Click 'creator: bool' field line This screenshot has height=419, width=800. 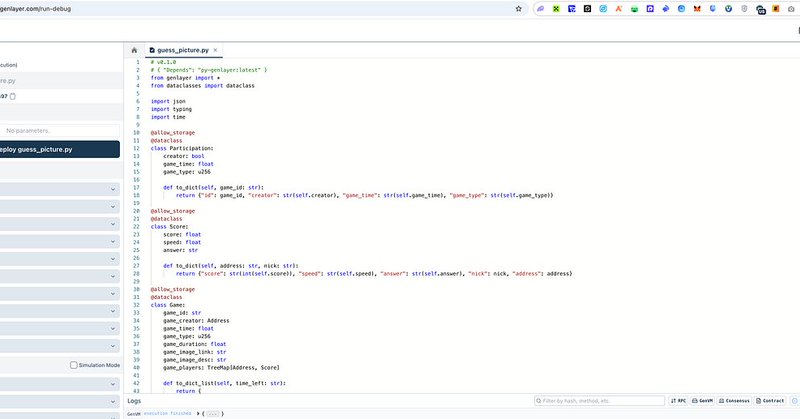coord(184,156)
